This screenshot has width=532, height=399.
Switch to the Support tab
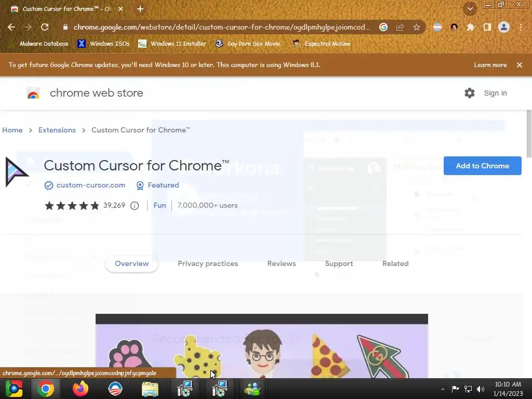[x=339, y=263]
